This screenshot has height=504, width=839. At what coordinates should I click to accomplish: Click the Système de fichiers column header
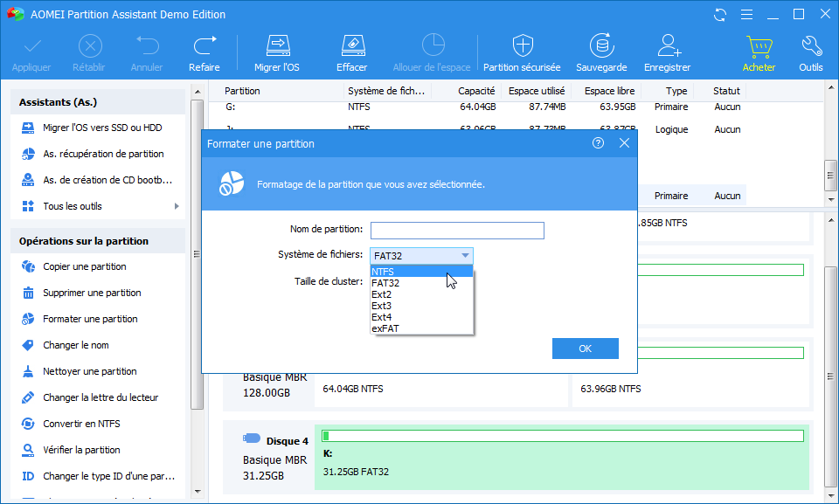coord(386,91)
